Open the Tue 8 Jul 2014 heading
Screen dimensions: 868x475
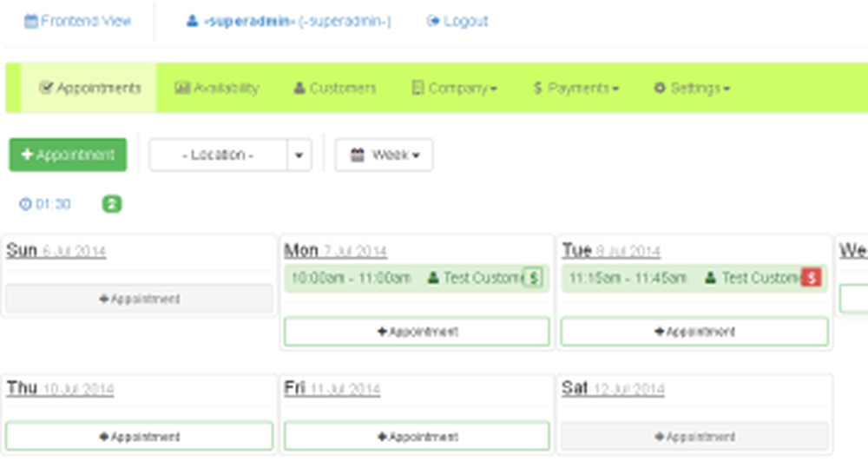[x=610, y=251]
